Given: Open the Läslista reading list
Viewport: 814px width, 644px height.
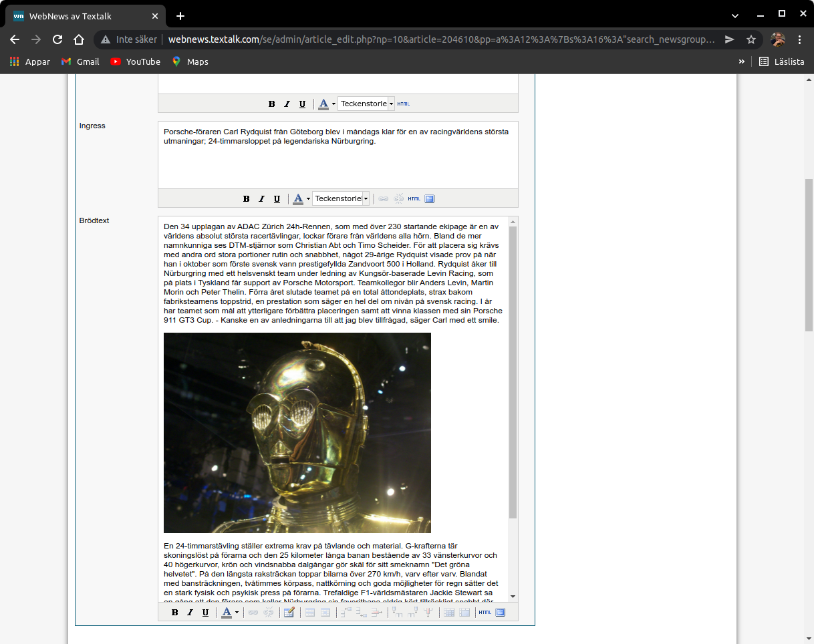Looking at the screenshot, I should coord(782,61).
